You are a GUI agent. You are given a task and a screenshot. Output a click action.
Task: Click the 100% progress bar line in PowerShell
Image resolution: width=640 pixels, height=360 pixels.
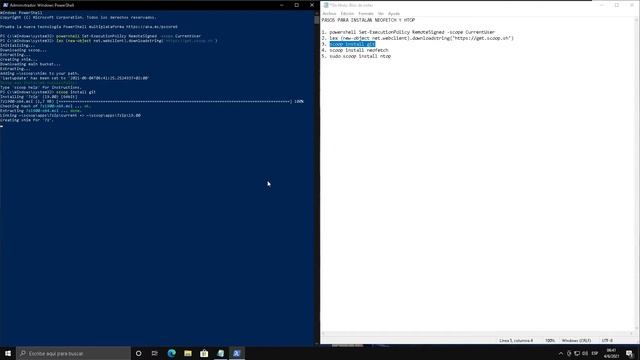coord(152,101)
